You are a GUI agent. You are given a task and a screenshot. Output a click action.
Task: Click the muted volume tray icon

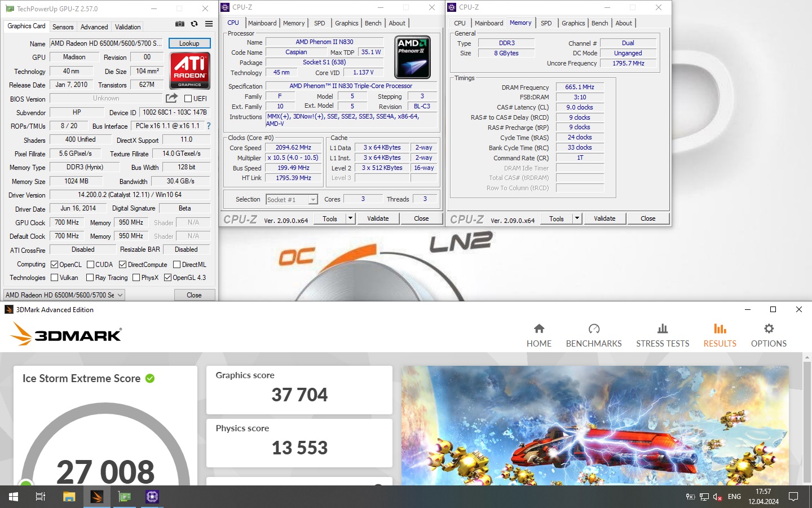click(718, 497)
